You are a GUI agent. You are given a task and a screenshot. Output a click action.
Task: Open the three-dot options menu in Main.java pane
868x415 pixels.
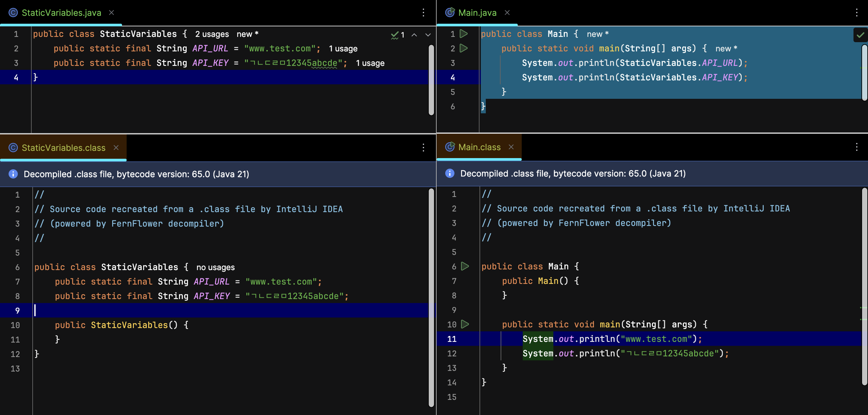pyautogui.click(x=857, y=13)
